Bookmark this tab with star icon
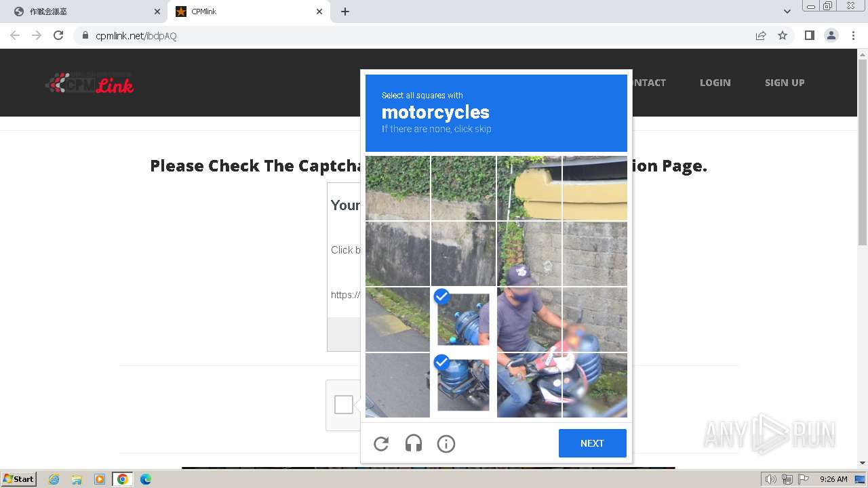868x488 pixels. coord(783,35)
